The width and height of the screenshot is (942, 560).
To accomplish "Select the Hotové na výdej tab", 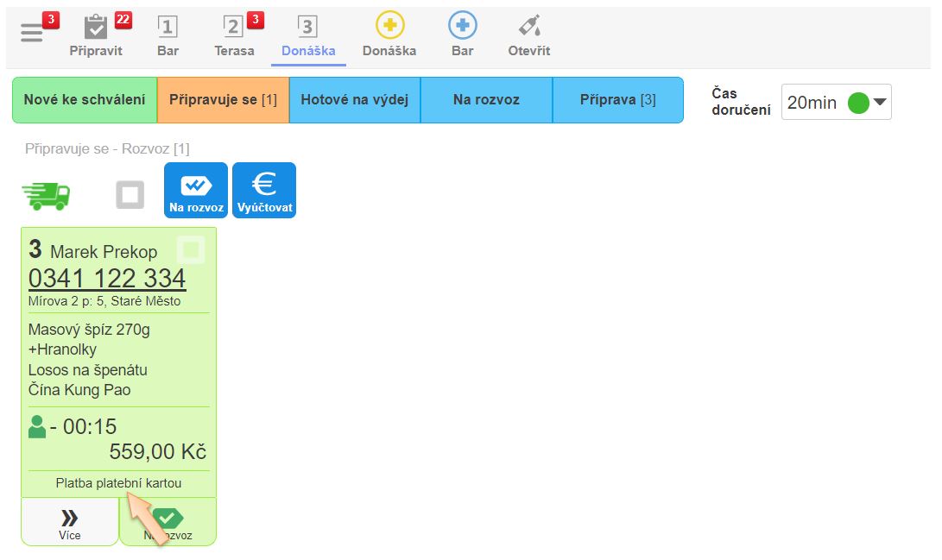I will (x=354, y=100).
